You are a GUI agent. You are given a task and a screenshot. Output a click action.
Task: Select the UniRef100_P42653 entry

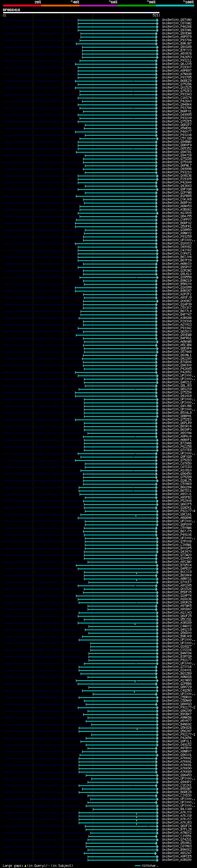176,57
